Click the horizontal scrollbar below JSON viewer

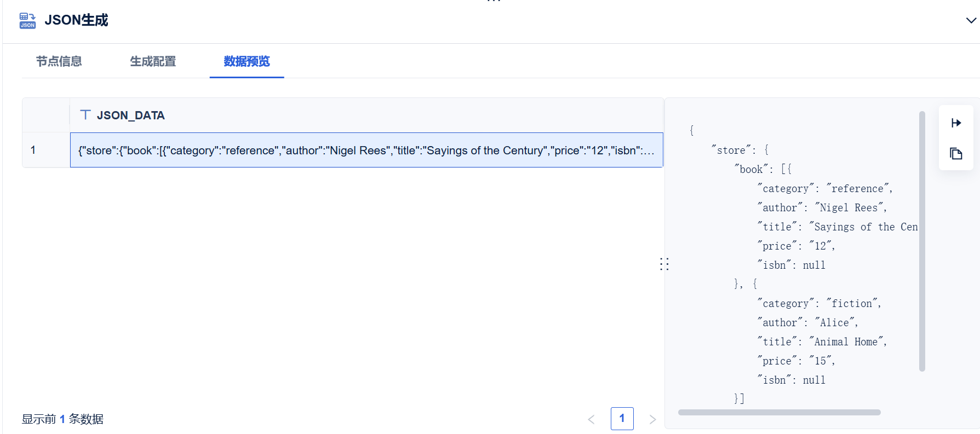coord(779,412)
